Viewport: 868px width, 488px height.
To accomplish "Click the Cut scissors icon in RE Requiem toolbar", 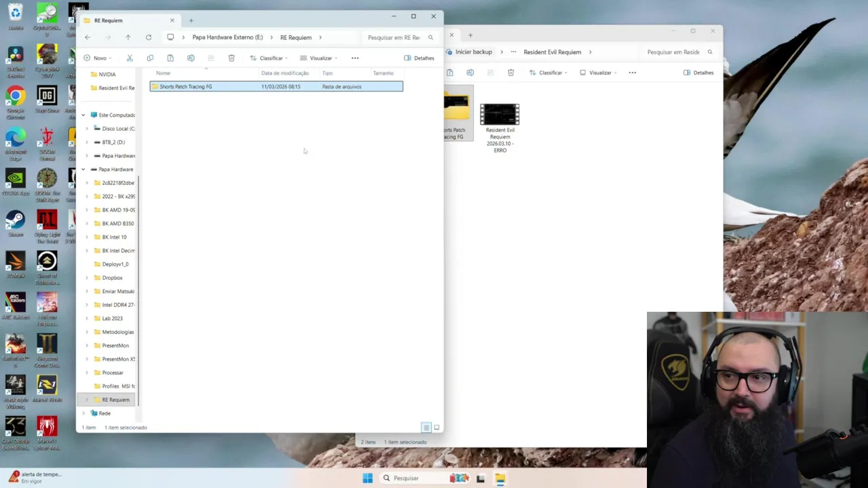I will (x=130, y=58).
